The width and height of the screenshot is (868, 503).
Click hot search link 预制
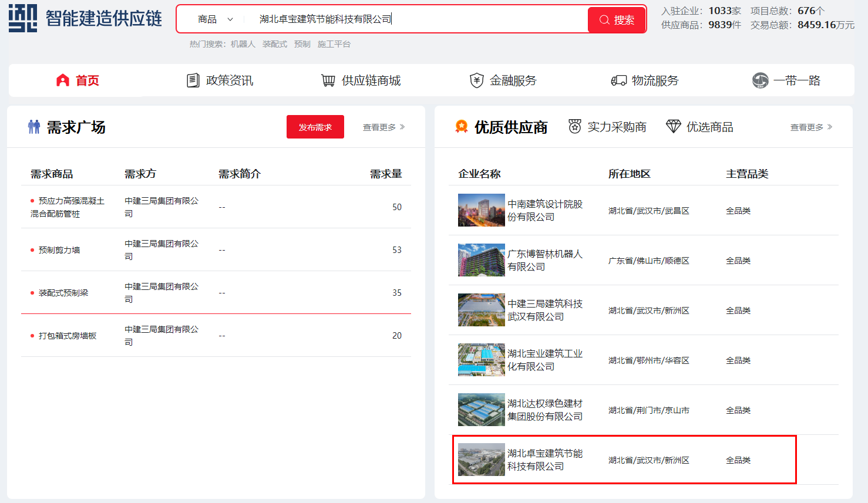302,44
